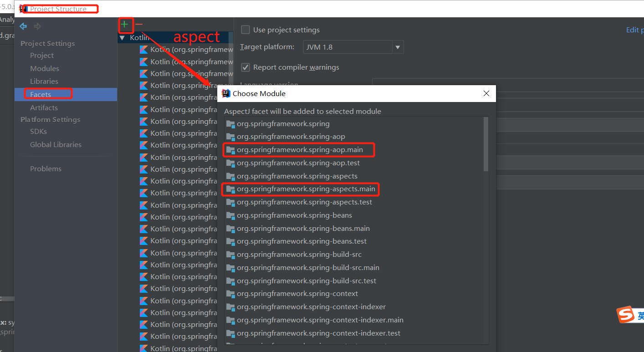This screenshot has width=644, height=352.
Task: Toggle the Report compiler warnings checkbox
Action: coord(245,67)
